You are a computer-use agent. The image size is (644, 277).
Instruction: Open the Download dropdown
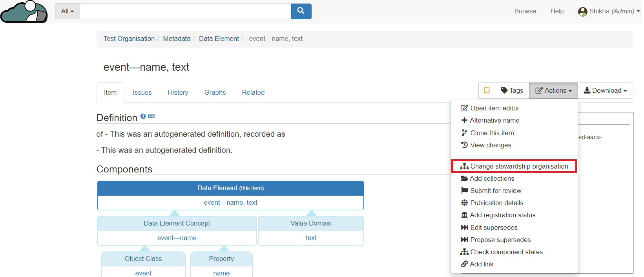point(605,90)
